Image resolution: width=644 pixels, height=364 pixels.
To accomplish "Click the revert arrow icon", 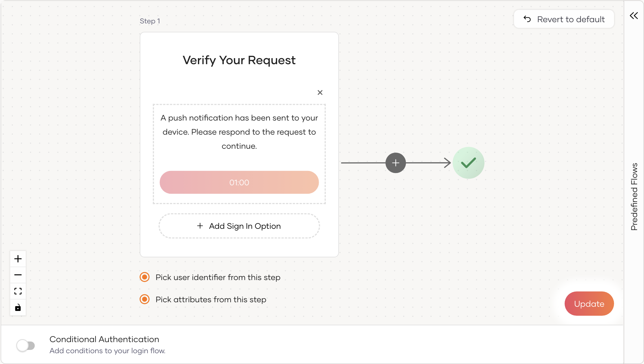I will [528, 19].
